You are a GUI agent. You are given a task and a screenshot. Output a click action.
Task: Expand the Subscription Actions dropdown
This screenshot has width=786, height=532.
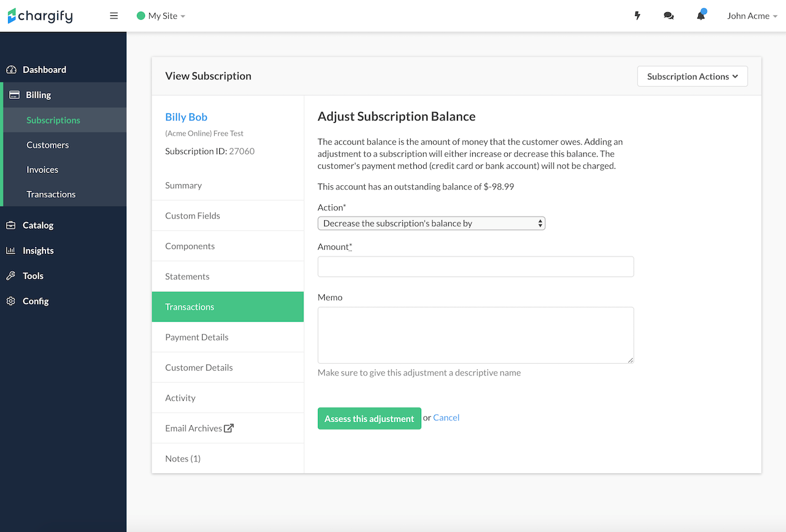point(692,77)
